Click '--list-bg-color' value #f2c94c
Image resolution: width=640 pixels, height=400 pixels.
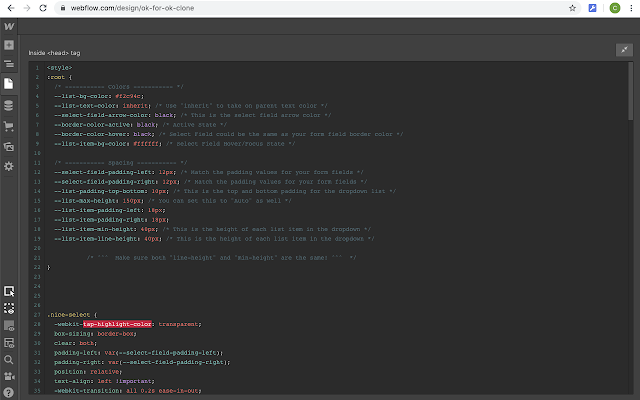pos(128,96)
